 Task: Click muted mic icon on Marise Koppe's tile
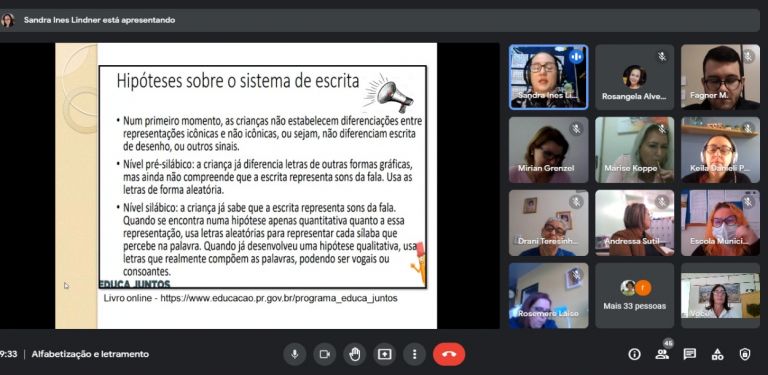click(662, 129)
